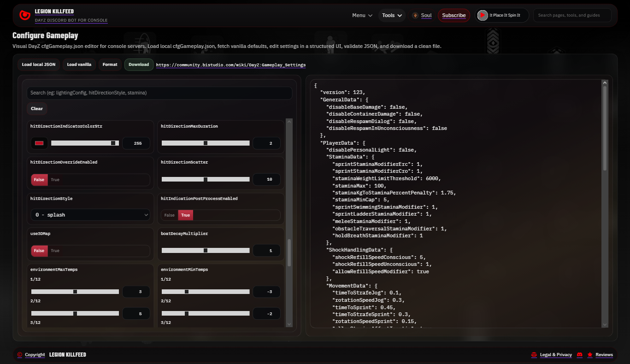Click the copyright symbol icon in footer
The image size is (630, 364).
click(x=20, y=355)
